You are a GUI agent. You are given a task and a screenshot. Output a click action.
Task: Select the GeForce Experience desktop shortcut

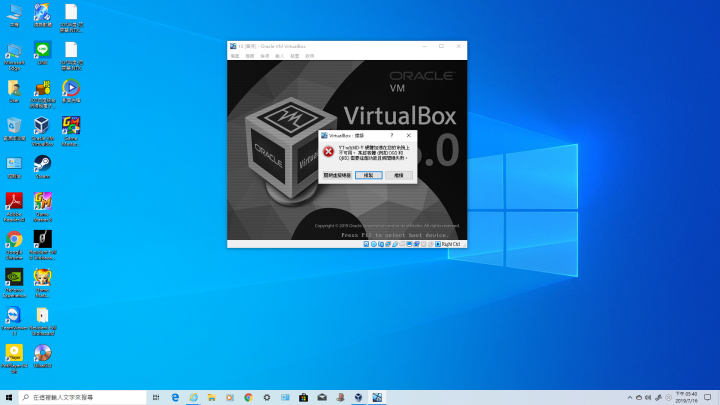point(14,283)
